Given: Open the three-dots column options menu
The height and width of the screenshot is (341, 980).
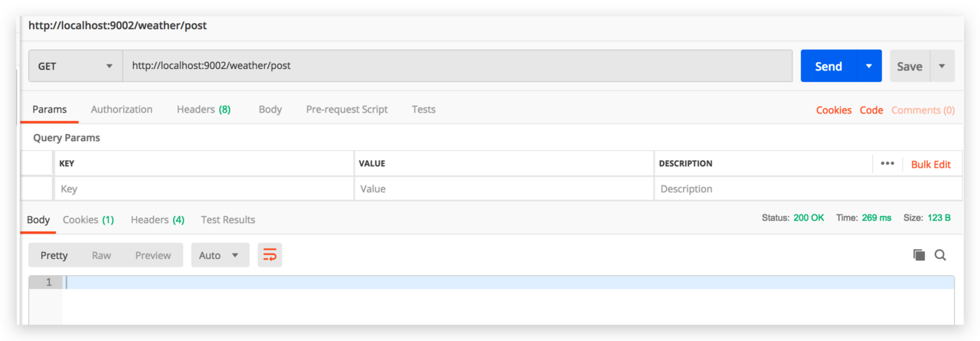Looking at the screenshot, I should [x=887, y=163].
